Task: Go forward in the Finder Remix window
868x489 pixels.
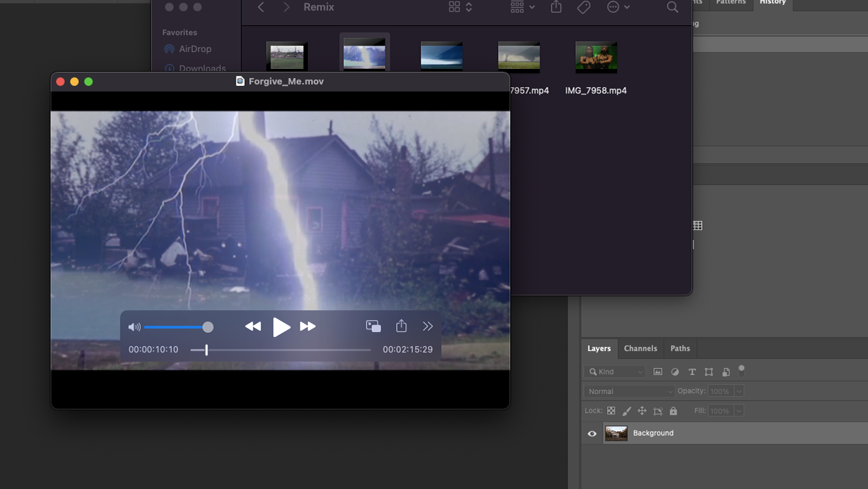Action: pyautogui.click(x=286, y=7)
